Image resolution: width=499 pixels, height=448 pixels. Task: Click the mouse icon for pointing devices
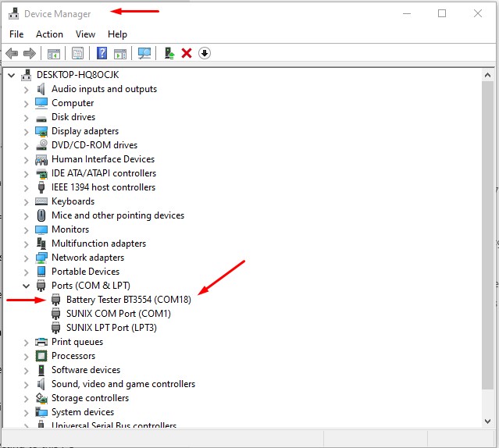pos(41,215)
